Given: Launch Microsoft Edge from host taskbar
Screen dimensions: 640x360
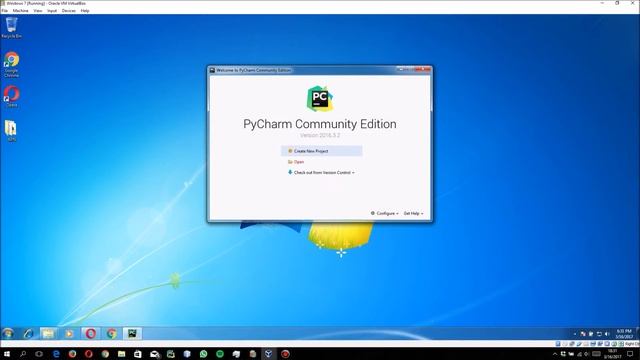Looking at the screenshot, I should tap(56, 354).
